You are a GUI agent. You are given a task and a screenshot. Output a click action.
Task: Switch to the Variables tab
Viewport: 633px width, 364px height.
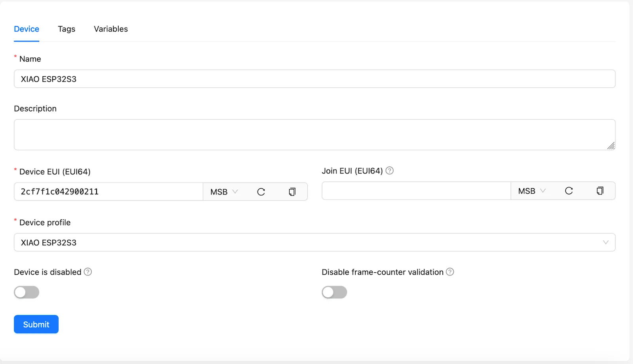coord(111,29)
